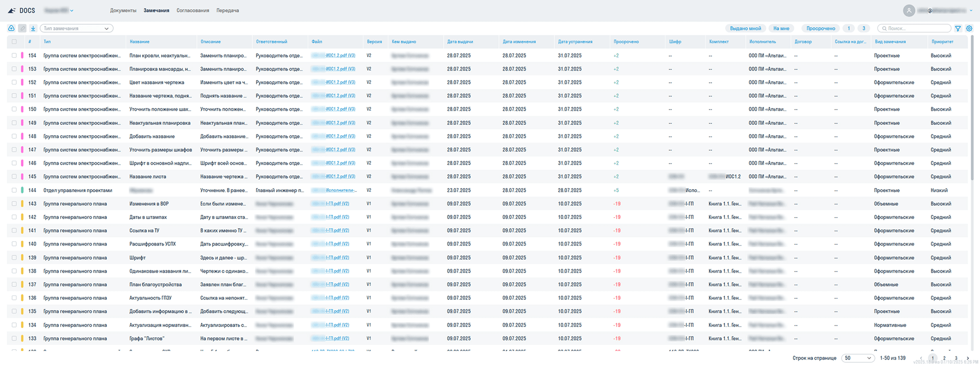Go to next page using the arrow
The height and width of the screenshot is (365, 980).
click(x=968, y=358)
